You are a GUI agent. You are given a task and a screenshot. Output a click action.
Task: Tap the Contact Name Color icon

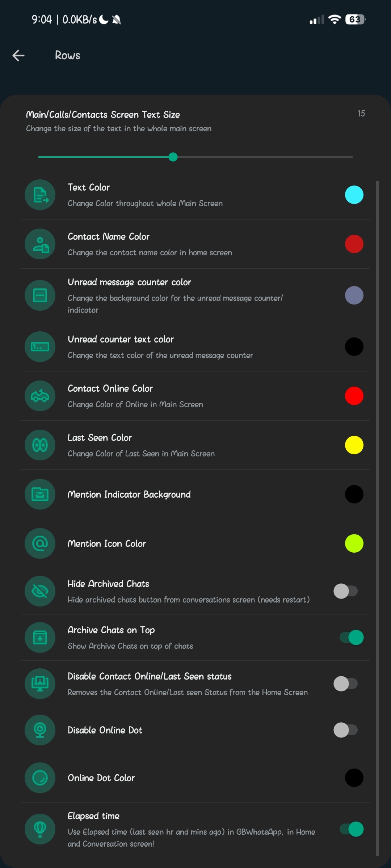click(40, 244)
